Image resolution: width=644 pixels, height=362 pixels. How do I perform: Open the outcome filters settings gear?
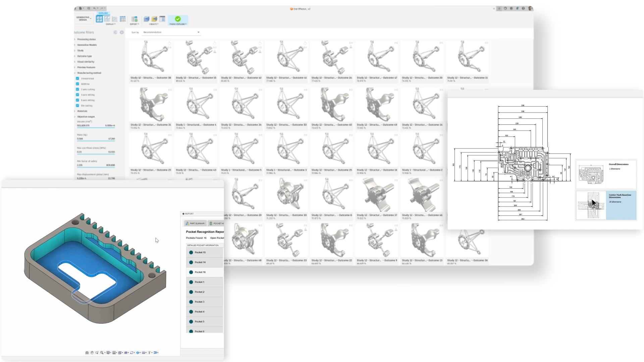[122, 33]
